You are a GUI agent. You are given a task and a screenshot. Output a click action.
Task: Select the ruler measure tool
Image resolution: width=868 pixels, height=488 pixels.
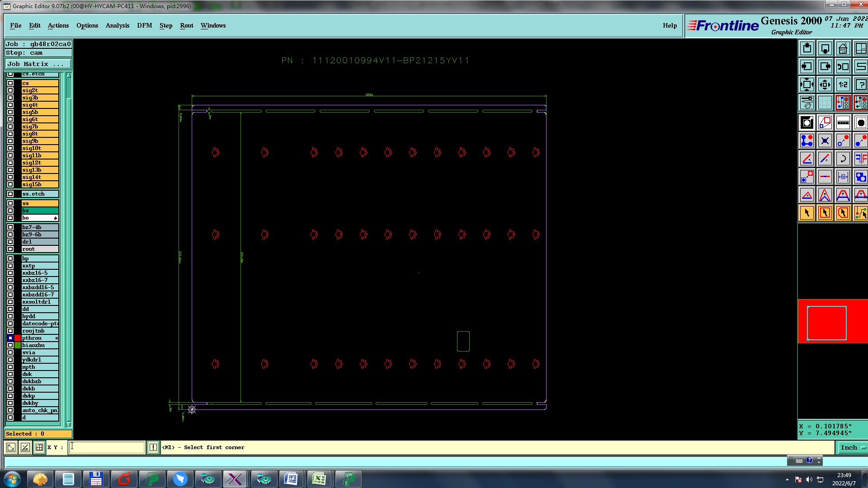tap(843, 122)
